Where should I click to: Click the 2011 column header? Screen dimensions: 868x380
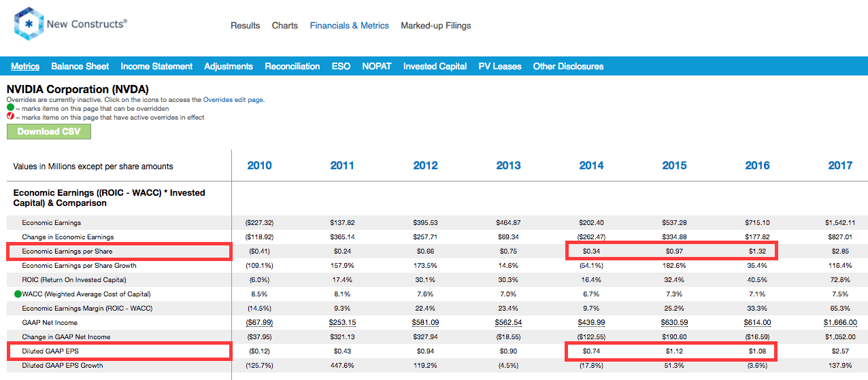pos(342,165)
